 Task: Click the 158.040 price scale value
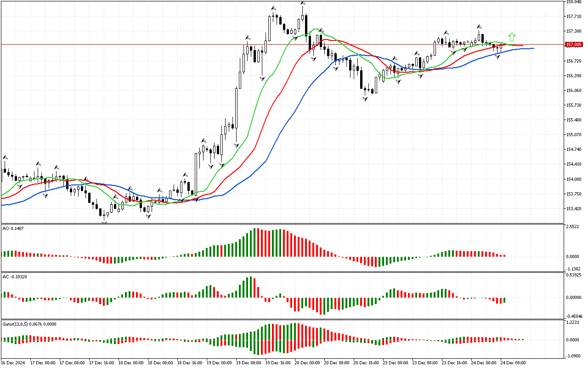575,2
